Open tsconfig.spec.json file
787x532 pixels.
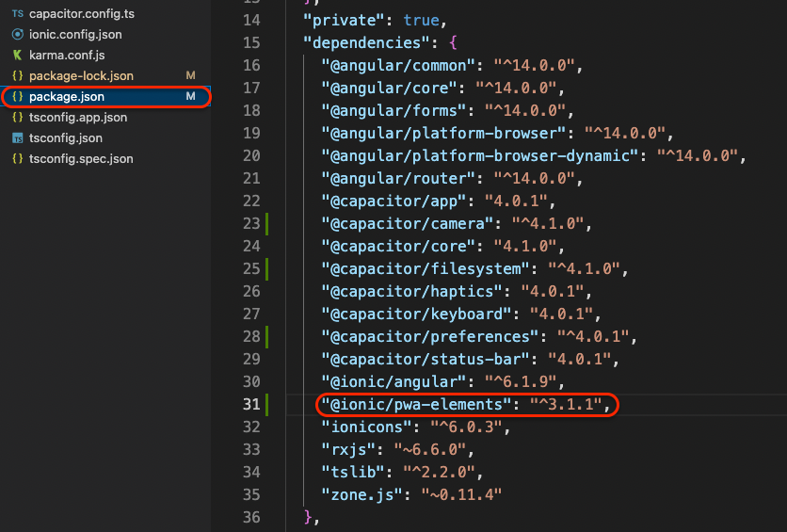point(81,158)
